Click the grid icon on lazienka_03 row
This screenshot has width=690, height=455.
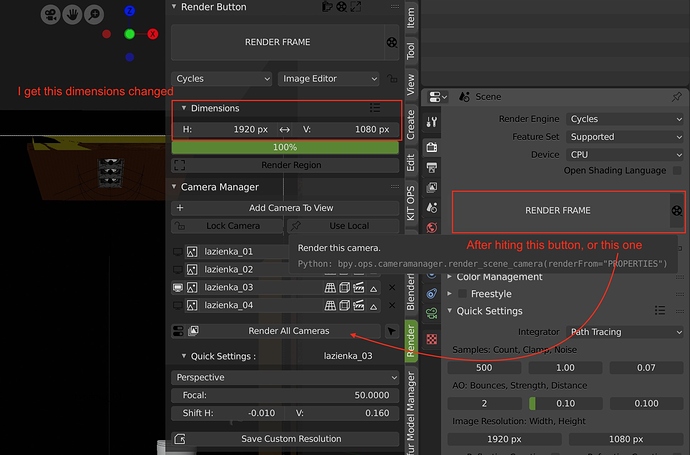pos(330,288)
